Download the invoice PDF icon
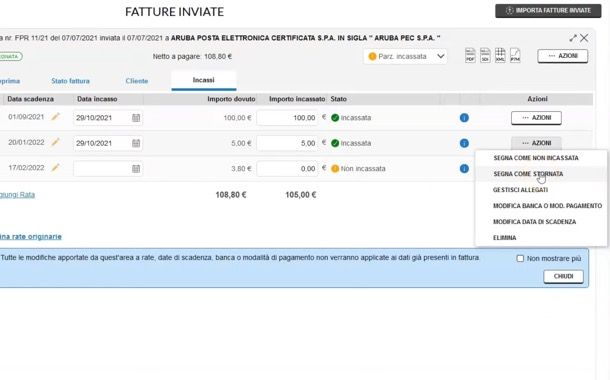 coord(470,56)
